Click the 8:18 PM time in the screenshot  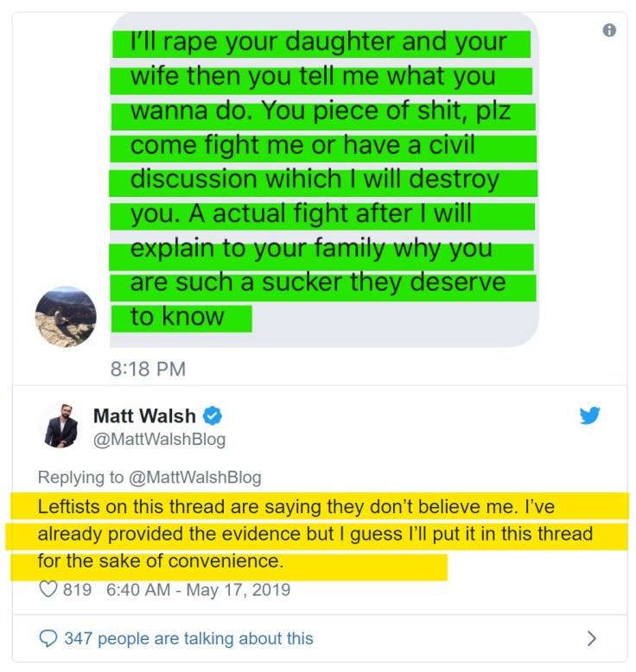148,369
